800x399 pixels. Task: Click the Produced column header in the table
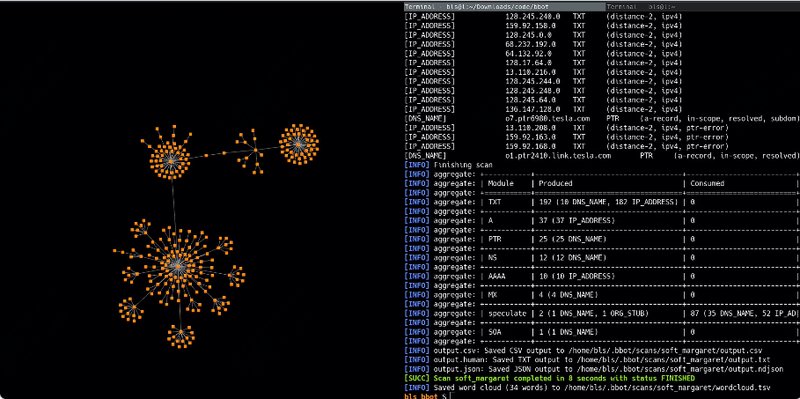coord(556,184)
